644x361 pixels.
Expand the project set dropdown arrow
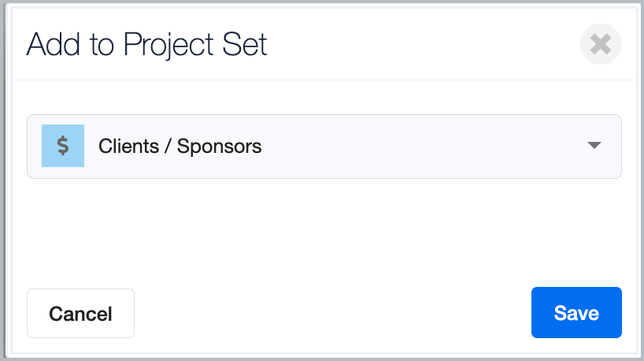tap(594, 145)
